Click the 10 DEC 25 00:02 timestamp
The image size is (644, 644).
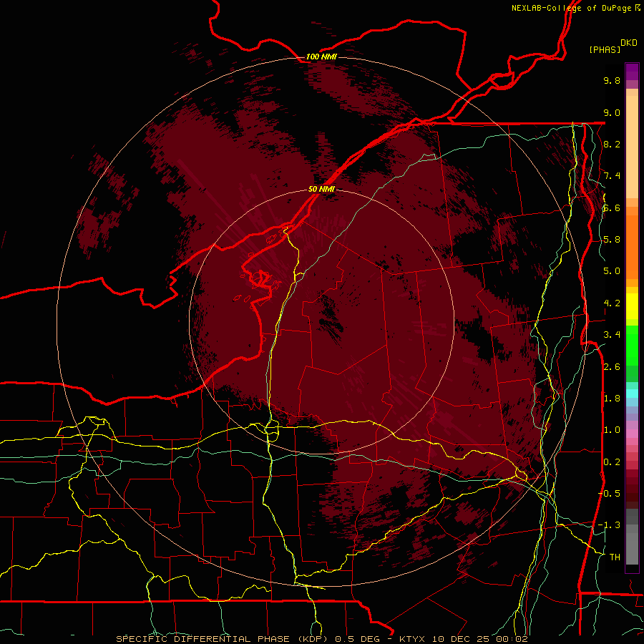click(x=479, y=639)
